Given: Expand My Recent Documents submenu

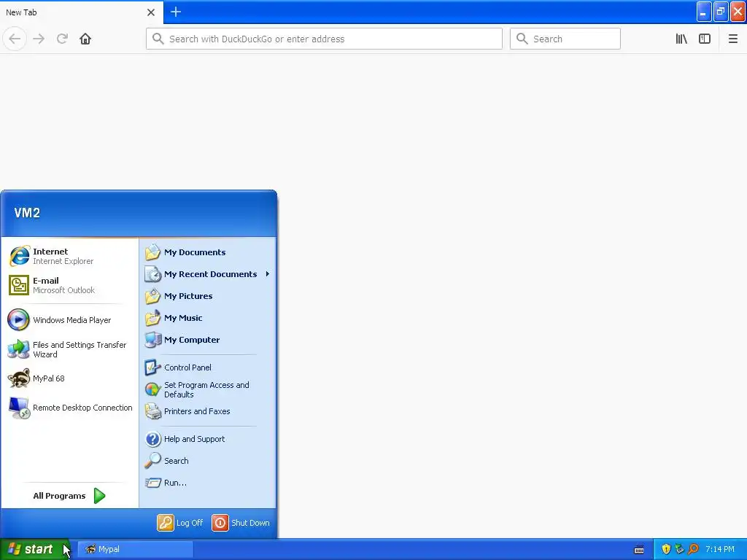Looking at the screenshot, I should pyautogui.click(x=208, y=274).
